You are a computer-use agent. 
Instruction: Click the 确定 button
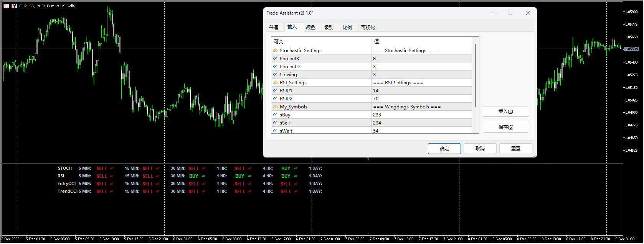444,149
